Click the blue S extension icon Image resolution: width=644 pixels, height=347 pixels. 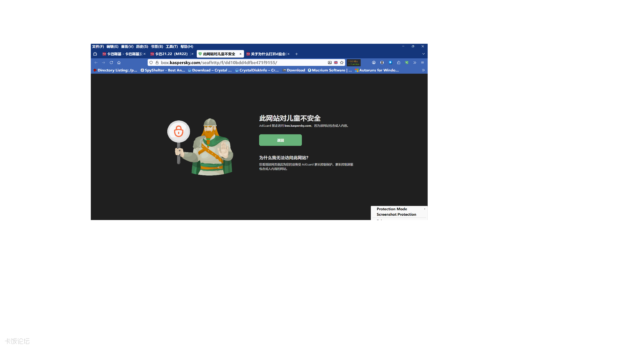coord(390,63)
